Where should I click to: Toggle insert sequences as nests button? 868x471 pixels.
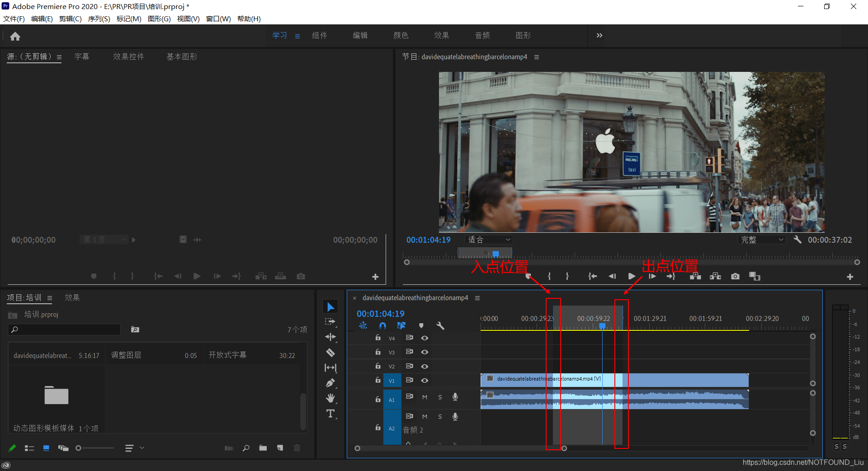point(363,325)
